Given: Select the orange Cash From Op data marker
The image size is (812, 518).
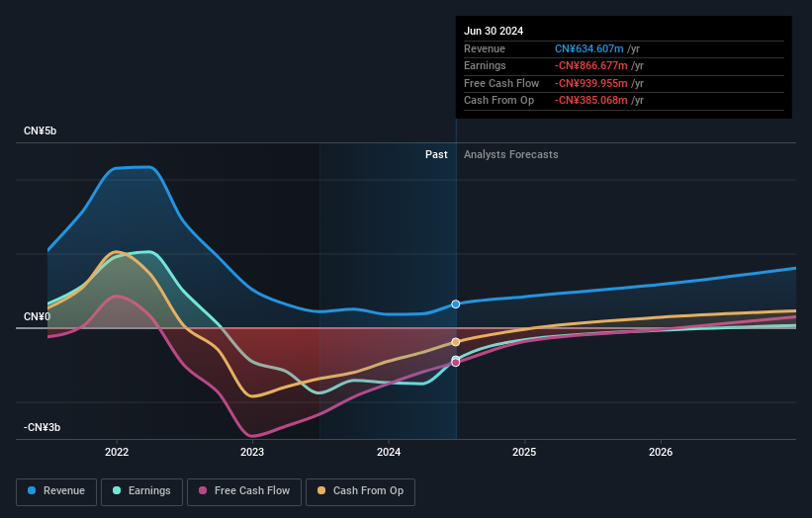Looking at the screenshot, I should pos(456,342).
